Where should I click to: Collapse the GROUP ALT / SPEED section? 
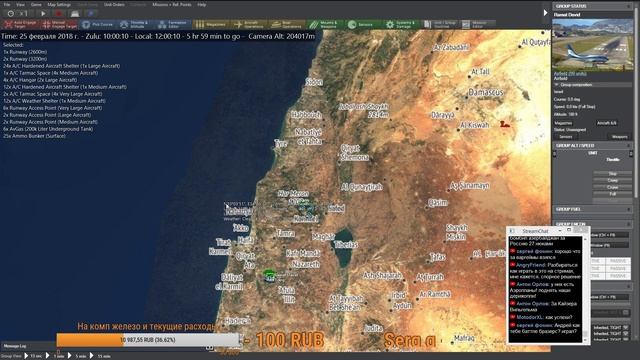point(629,145)
